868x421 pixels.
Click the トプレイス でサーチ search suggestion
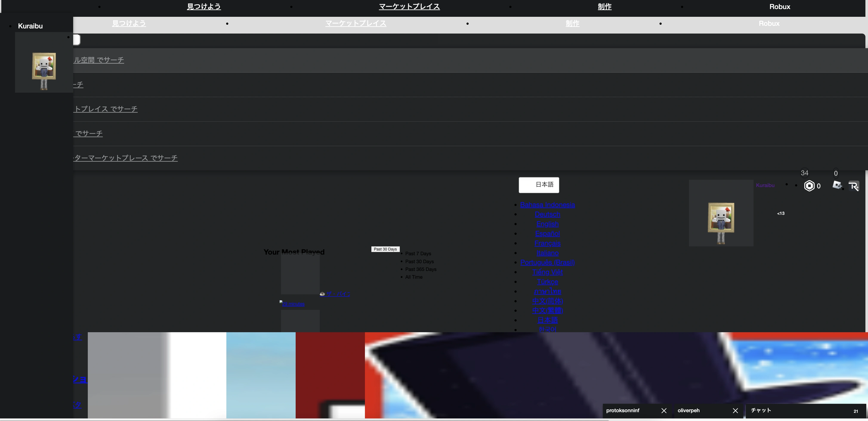[105, 109]
